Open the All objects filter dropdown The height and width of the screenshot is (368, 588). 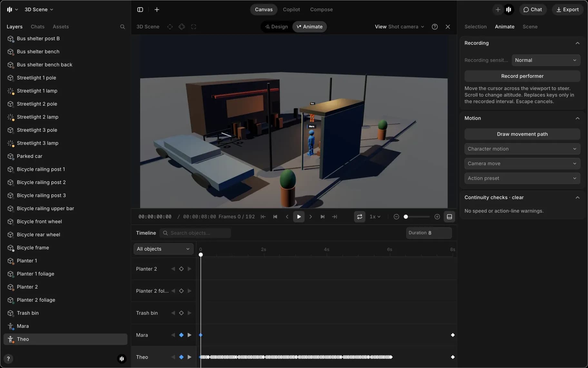163,249
